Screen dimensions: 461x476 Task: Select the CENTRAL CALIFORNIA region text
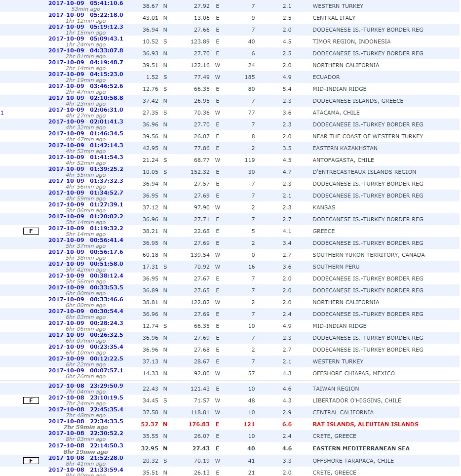point(343,413)
